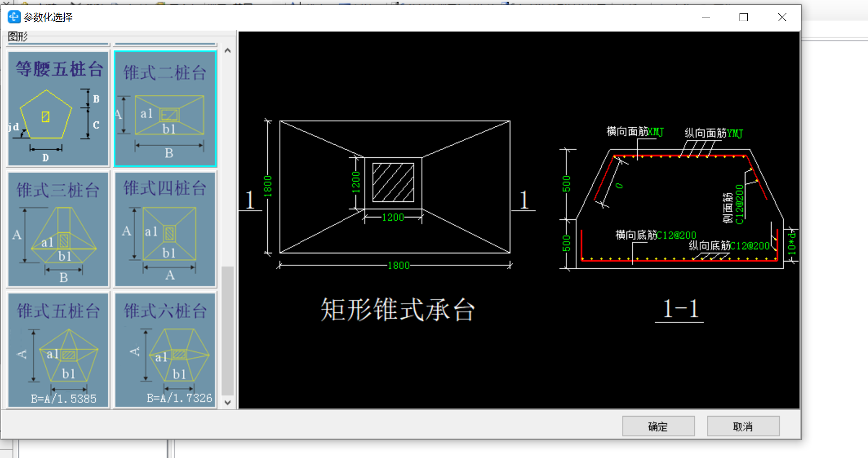Click the 确定 button
This screenshot has width=868, height=458.
[658, 426]
